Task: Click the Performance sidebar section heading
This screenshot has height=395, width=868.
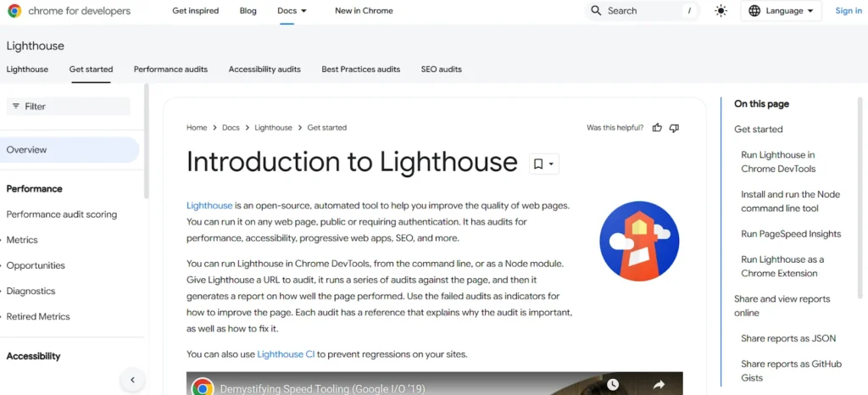Action: (x=34, y=189)
